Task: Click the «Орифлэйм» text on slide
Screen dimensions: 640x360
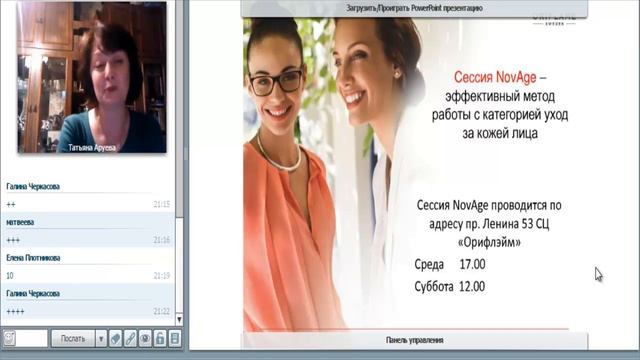Action: click(x=489, y=242)
